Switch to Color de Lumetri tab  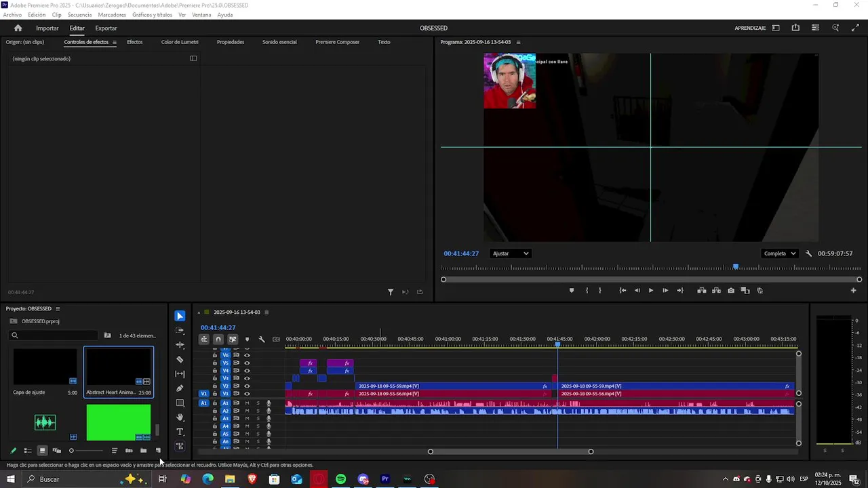click(180, 42)
